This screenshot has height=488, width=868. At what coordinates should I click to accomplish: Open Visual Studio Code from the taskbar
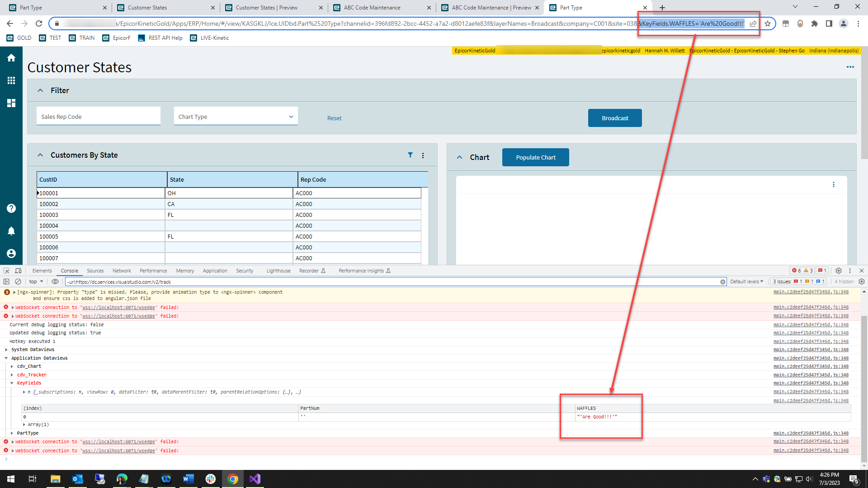pyautogui.click(x=255, y=479)
